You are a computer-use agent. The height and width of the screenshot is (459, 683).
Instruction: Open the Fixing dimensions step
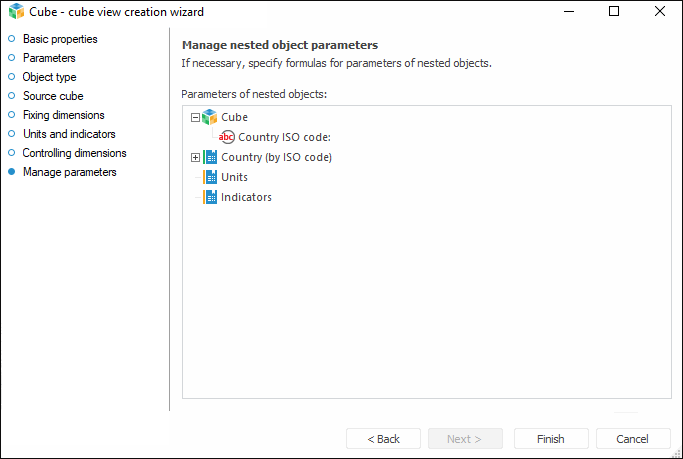[x=63, y=115]
